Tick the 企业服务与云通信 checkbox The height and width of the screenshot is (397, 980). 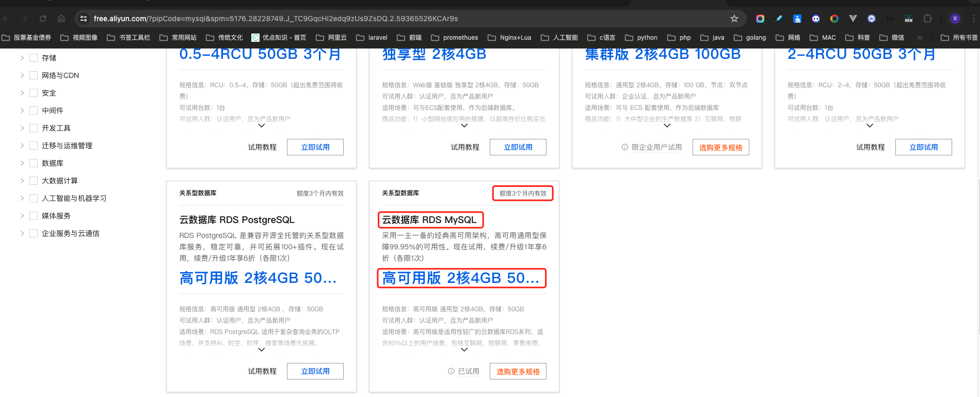point(34,233)
